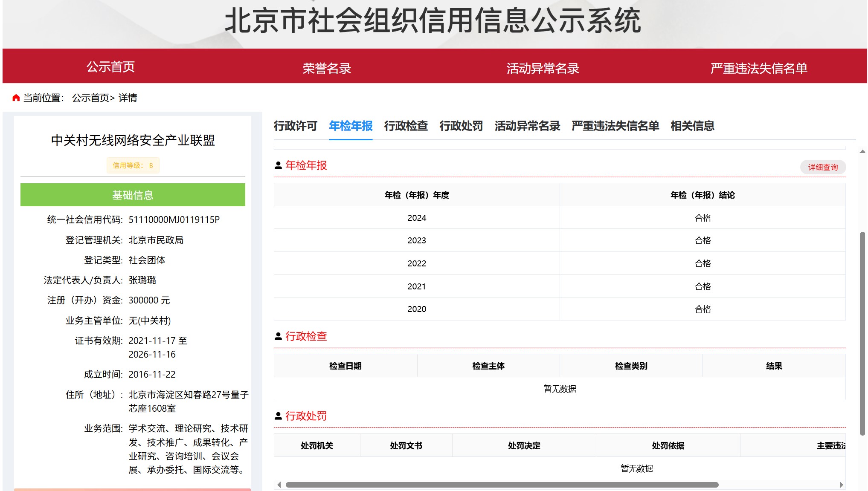Go to 活动异常名录 in the red navigation bar

click(543, 68)
